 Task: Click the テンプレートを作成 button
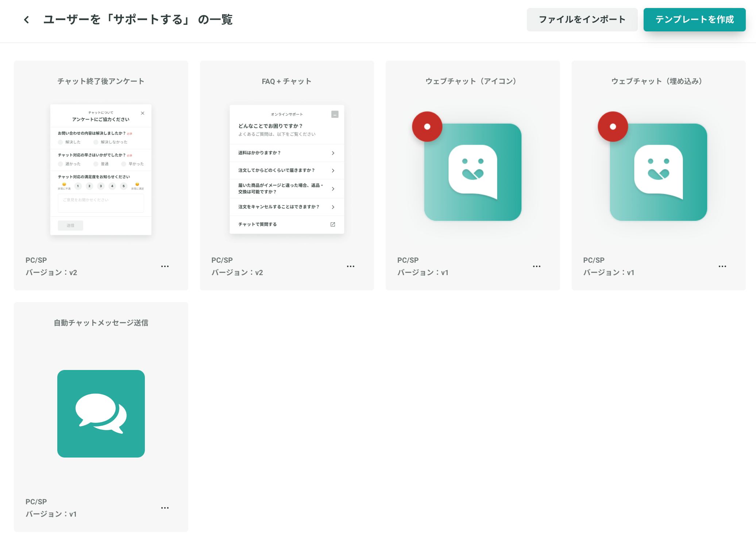coord(694,20)
